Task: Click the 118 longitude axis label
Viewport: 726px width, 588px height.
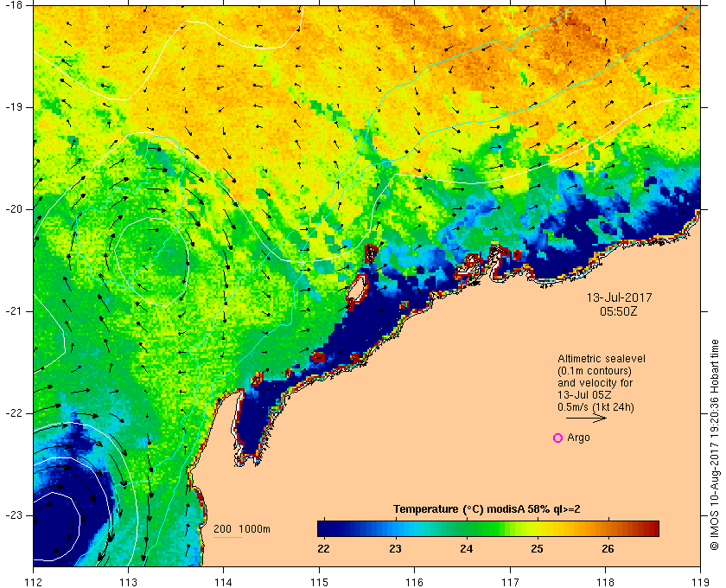Action: [x=605, y=582]
